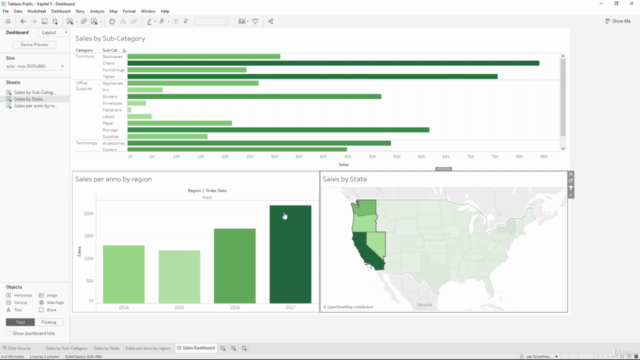This screenshot has height=360, width=640.
Task: Add a Text object
Action: pyautogui.click(x=14, y=310)
